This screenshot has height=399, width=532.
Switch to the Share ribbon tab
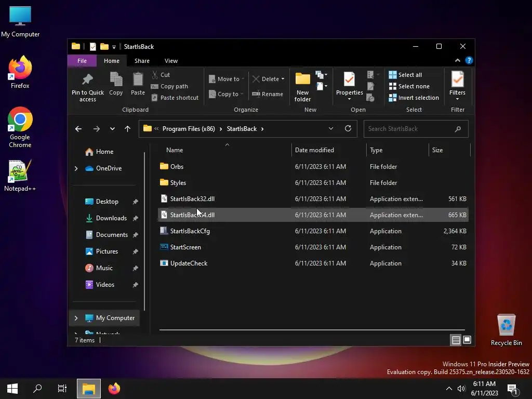point(142,61)
